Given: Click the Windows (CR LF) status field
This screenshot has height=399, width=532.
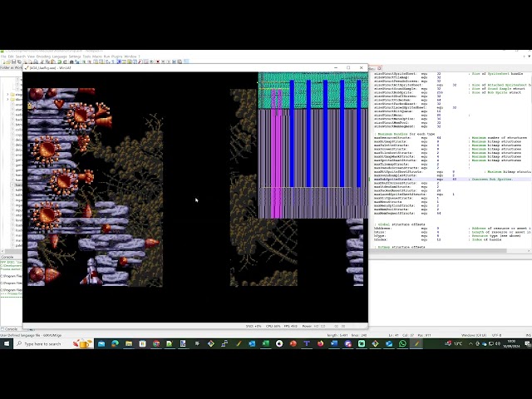Looking at the screenshot, I should click(474, 335).
